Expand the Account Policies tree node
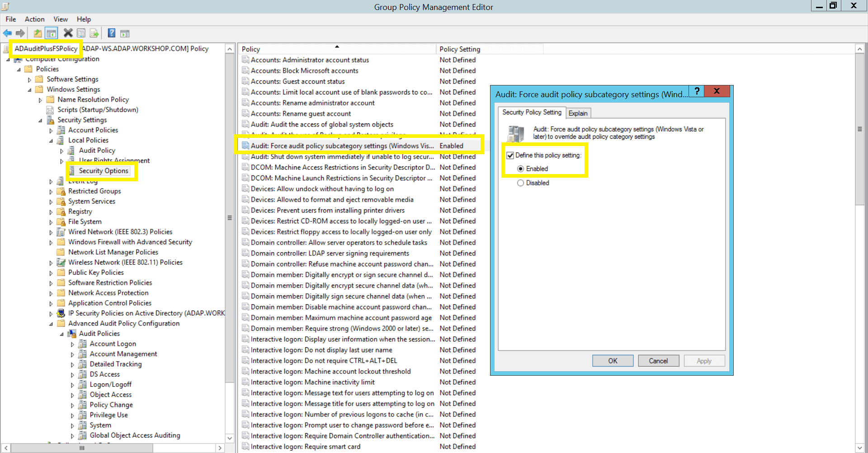868x453 pixels. (x=51, y=131)
